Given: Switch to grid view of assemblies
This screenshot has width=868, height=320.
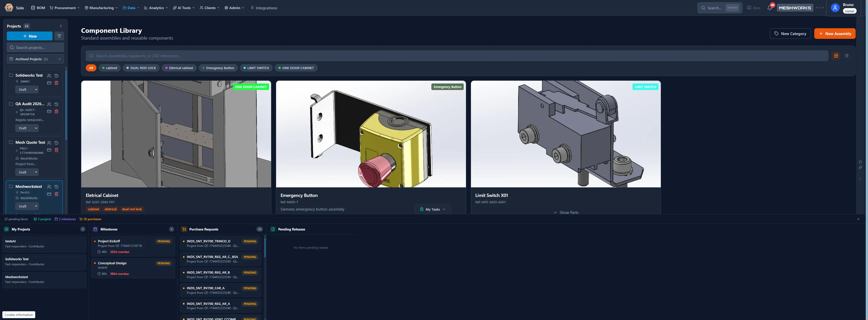Looking at the screenshot, I should pos(836,56).
